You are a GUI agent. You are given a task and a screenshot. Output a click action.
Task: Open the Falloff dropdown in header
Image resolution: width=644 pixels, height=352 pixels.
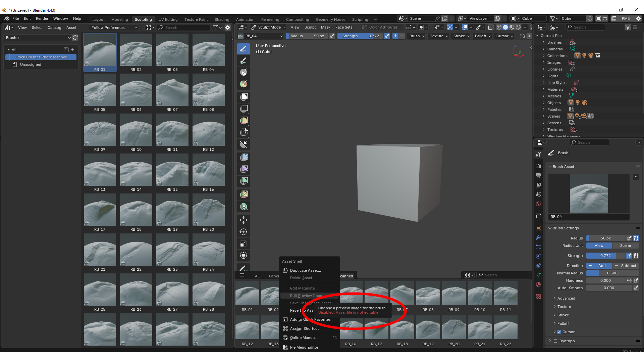click(483, 36)
